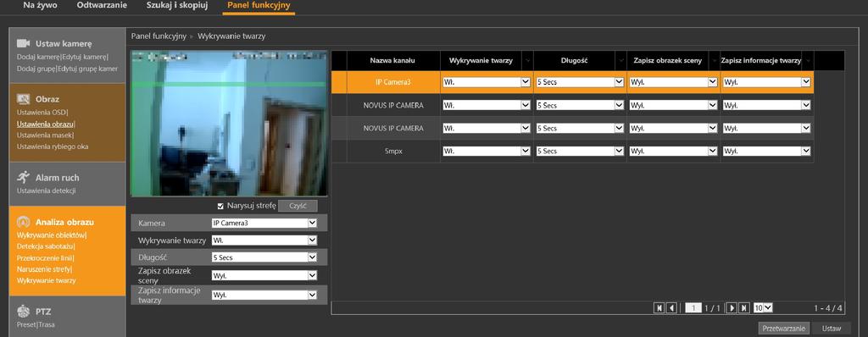Open the Ustaw kamerę camera icon section
The height and width of the screenshot is (337, 868).
coord(23,43)
